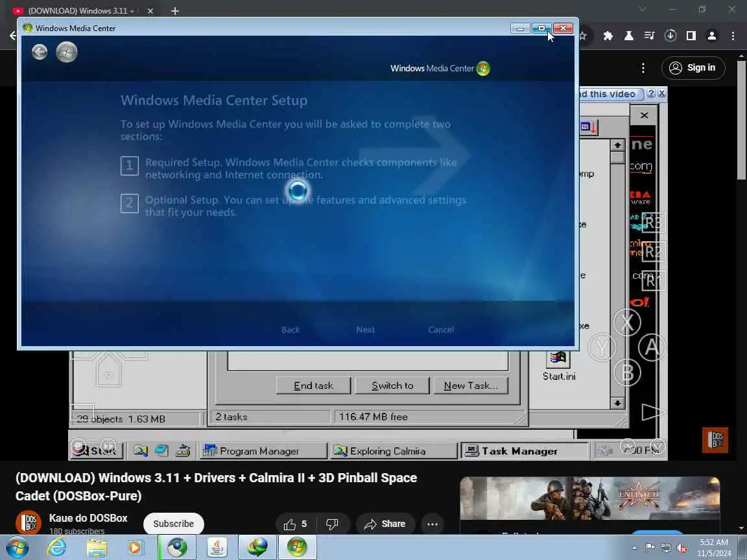Show Chrome downloads
Screen dimensions: 747x560
[x=670, y=36]
